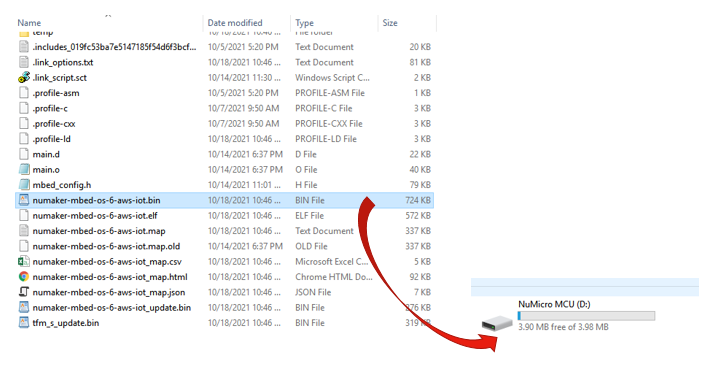Image resolution: width=711 pixels, height=368 pixels.
Task: Select numaker-mbed-os-6-aws-iot.map.old file name
Action: (x=106, y=246)
